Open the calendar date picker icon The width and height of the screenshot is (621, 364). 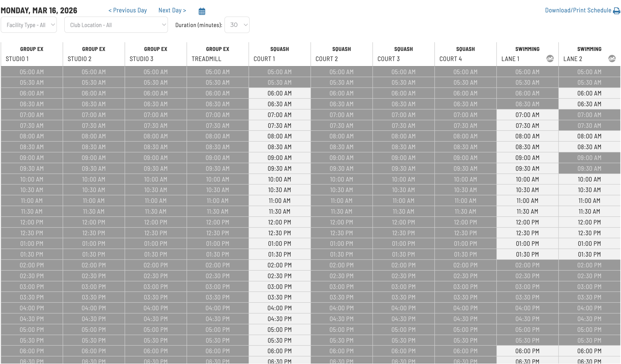(x=202, y=11)
